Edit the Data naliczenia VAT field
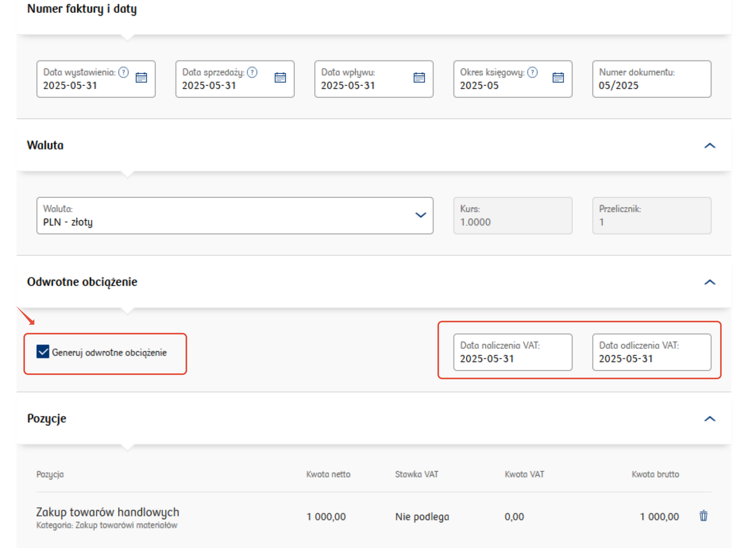The height and width of the screenshot is (548, 756). point(512,352)
